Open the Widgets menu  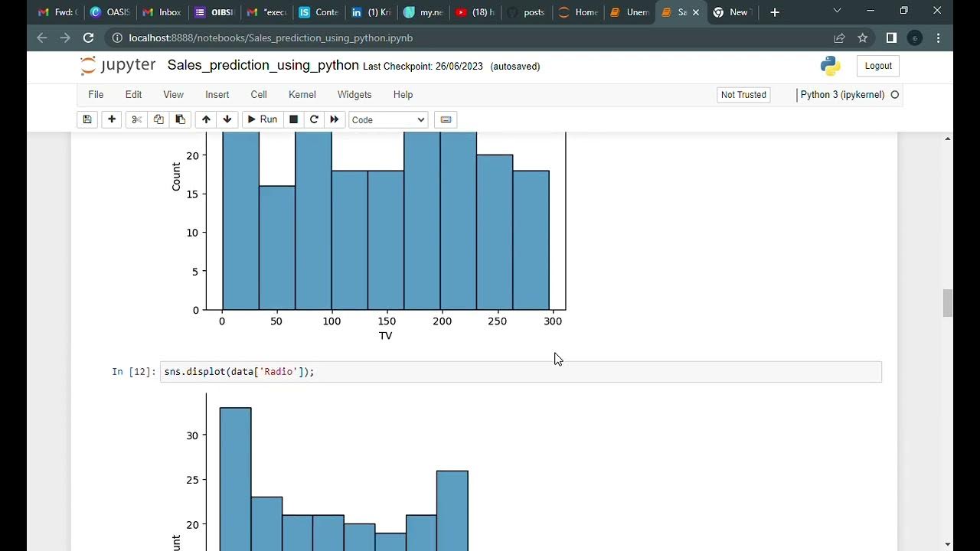(354, 95)
